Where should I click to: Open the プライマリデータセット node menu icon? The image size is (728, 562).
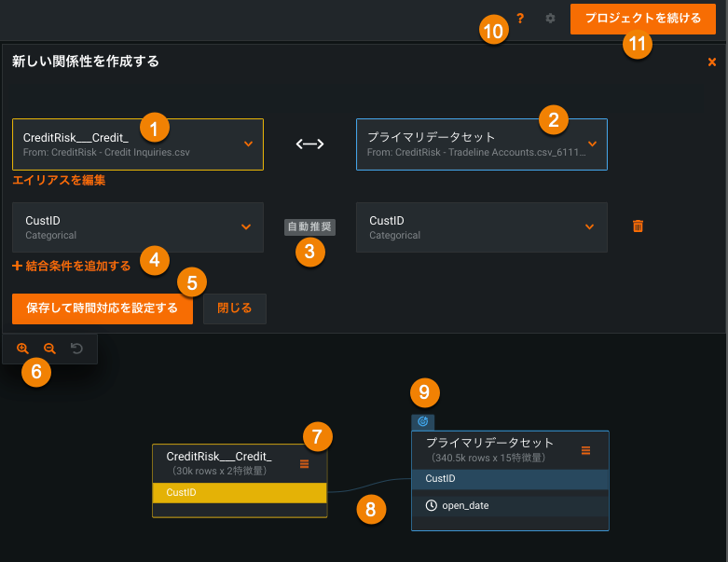[585, 450]
